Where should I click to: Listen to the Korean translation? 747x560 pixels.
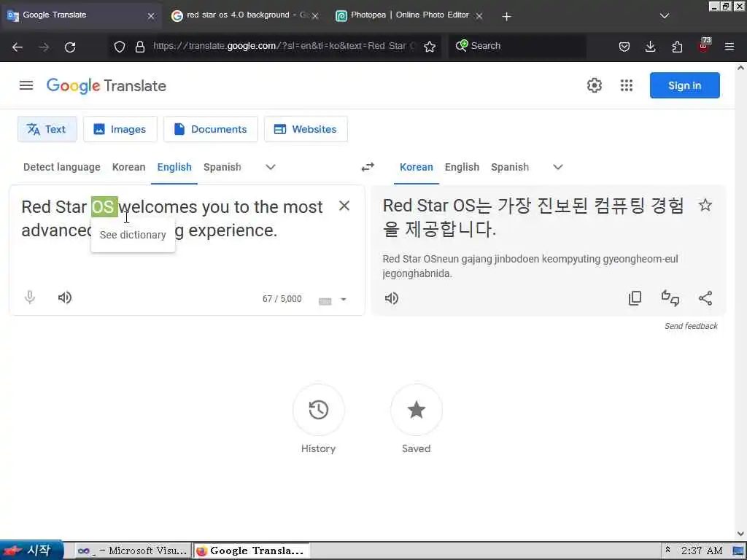point(391,298)
